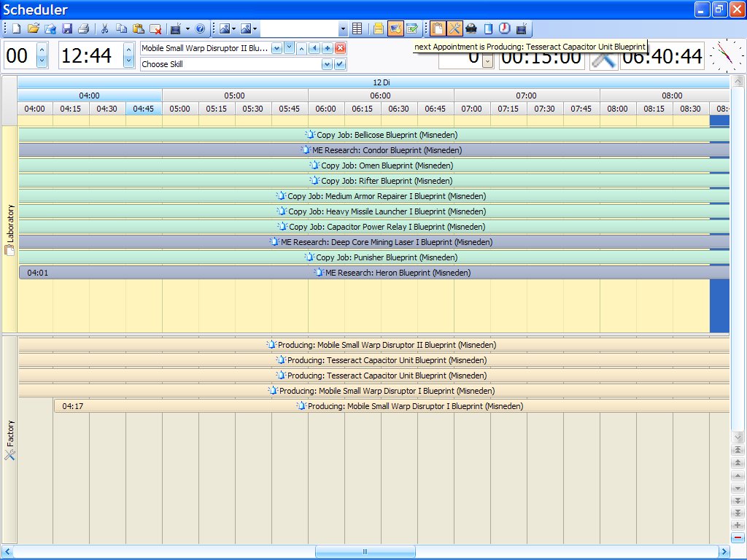Decrease the 12:44 time stepper
747x560 pixels.
click(128, 61)
